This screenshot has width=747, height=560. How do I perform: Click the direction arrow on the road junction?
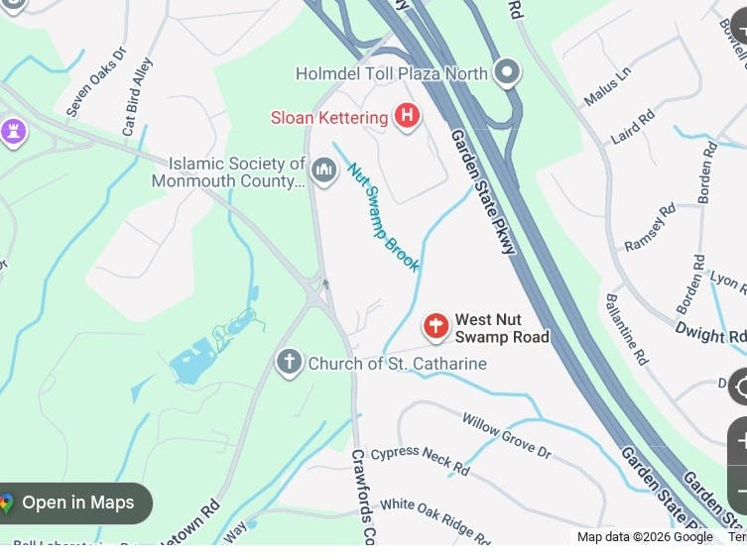[x=325, y=284]
